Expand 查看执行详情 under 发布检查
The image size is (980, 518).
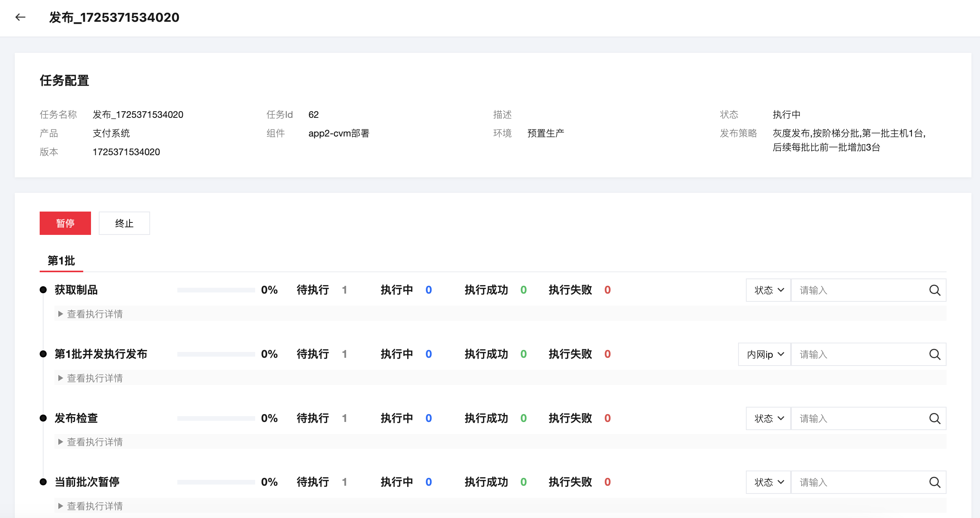pyautogui.click(x=90, y=442)
